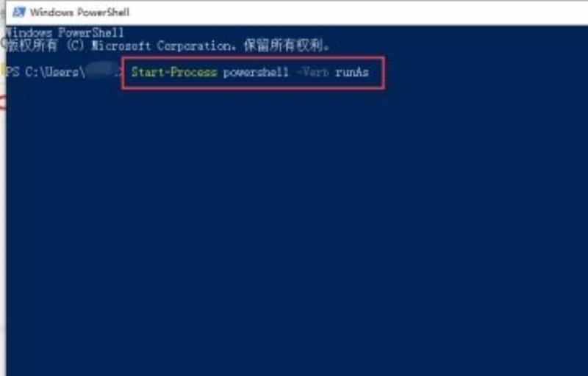Image resolution: width=588 pixels, height=376 pixels.
Task: Click the empty title bar area beside the title
Action: coord(356,12)
